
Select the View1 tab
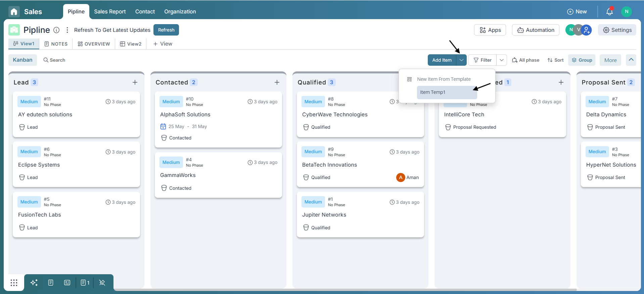point(24,44)
